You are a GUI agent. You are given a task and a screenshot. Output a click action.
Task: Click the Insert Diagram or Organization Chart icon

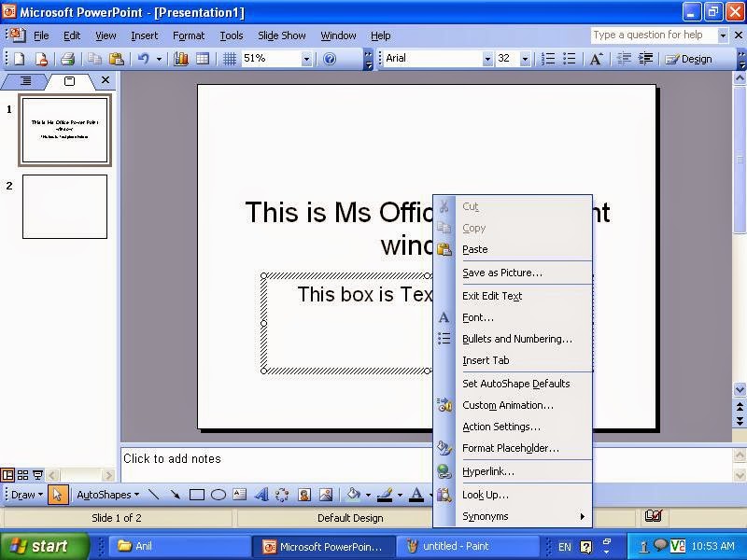pos(282,496)
